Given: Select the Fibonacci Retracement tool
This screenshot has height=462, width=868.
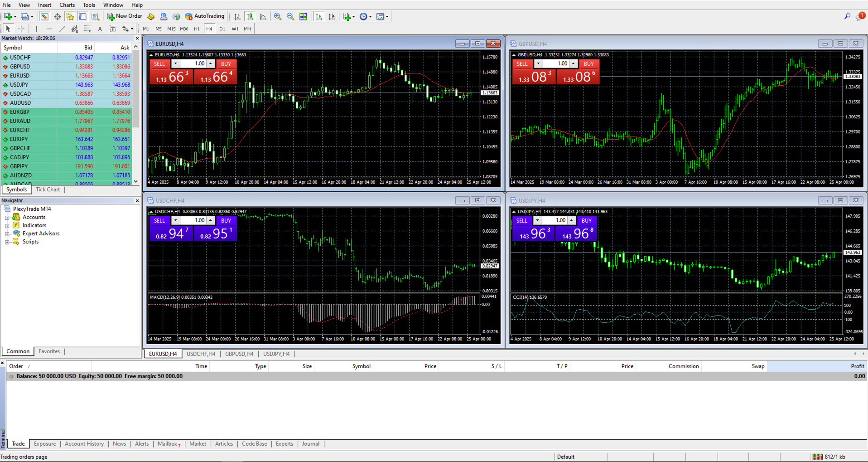Looking at the screenshot, I should pos(87,29).
